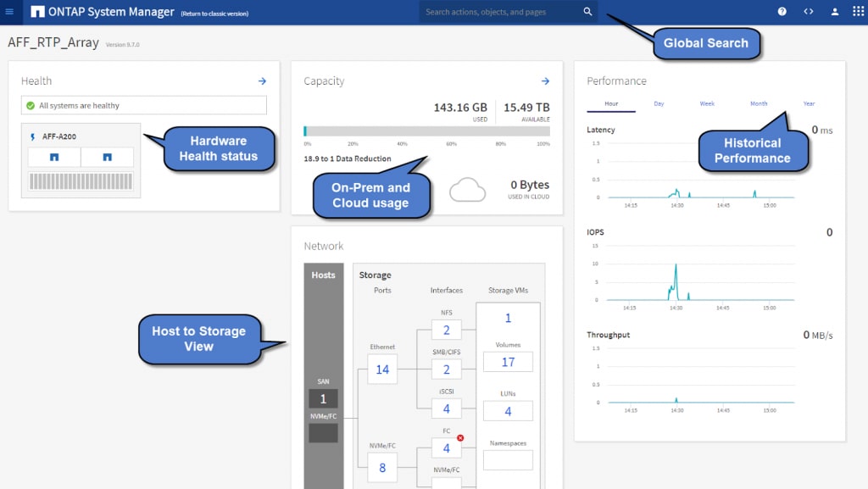Open the 17 Volumes link
The image size is (868, 489).
(x=508, y=362)
